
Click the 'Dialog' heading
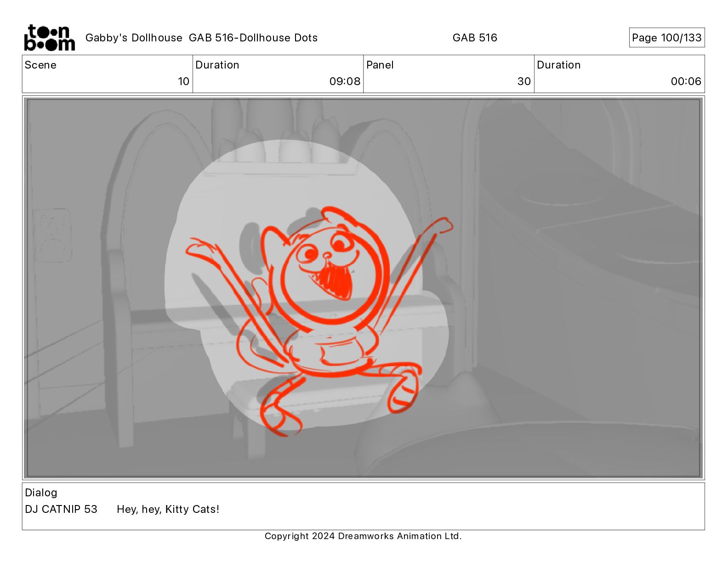(x=41, y=493)
